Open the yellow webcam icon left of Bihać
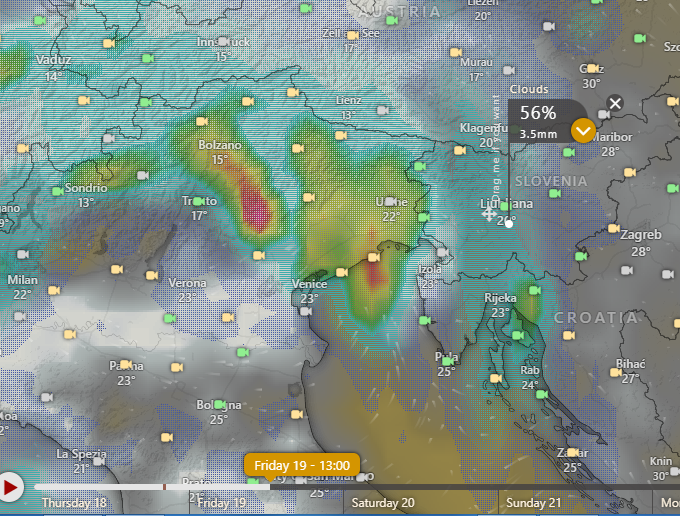The height and width of the screenshot is (516, 680). pyautogui.click(x=615, y=372)
